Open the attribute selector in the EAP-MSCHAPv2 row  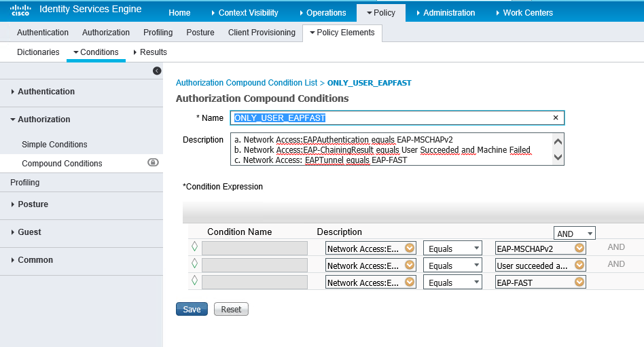point(410,248)
